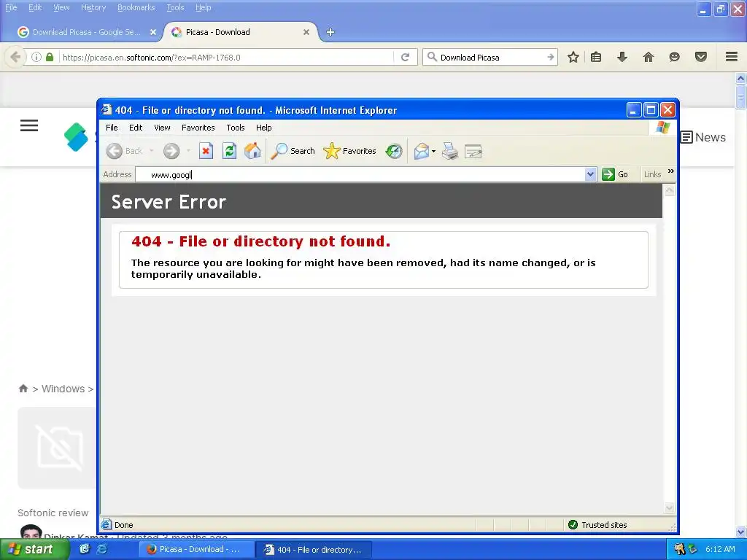The width and height of the screenshot is (747, 560).
Task: Open the Favorites star toolbar button
Action: tap(349, 151)
